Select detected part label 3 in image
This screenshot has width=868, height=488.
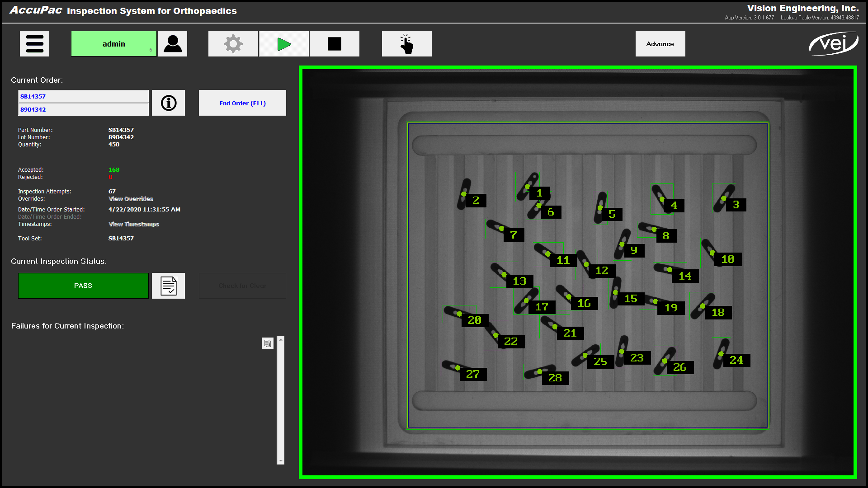pos(736,205)
